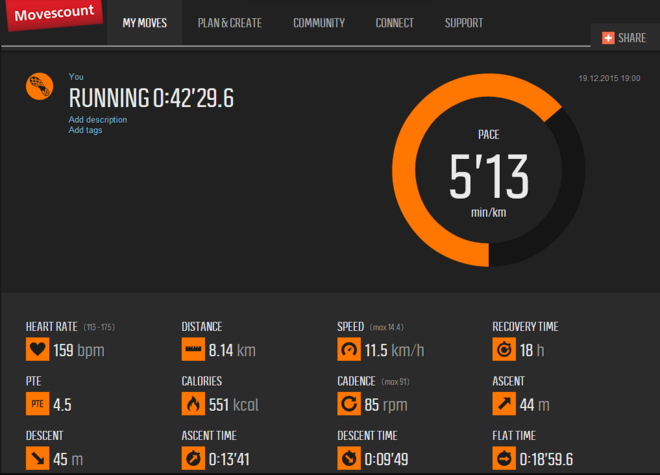Click the descent arrow icon
The width and height of the screenshot is (660, 475).
tap(38, 459)
